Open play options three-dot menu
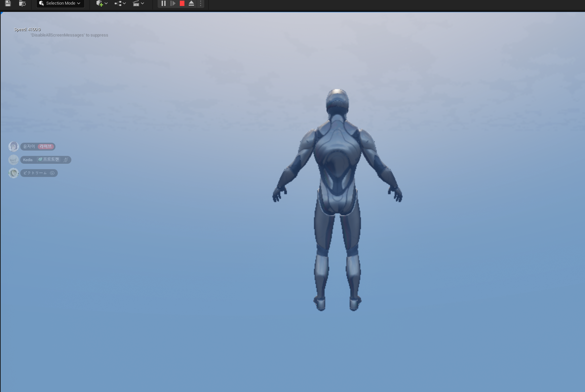The image size is (585, 392). tap(200, 3)
